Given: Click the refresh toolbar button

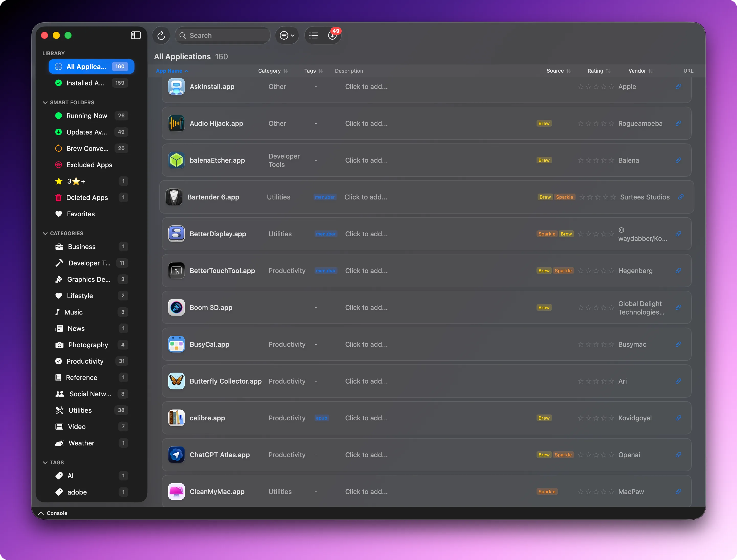Looking at the screenshot, I should click(x=161, y=35).
